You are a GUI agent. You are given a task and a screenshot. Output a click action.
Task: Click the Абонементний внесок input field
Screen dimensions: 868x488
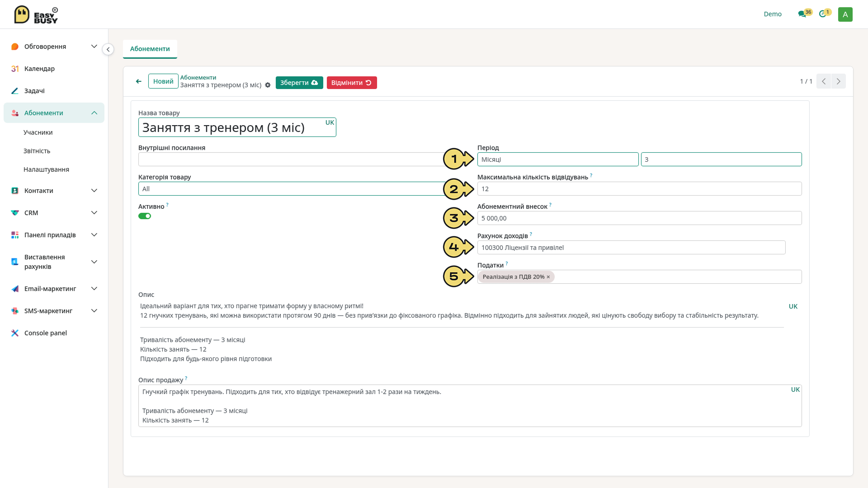(639, 218)
